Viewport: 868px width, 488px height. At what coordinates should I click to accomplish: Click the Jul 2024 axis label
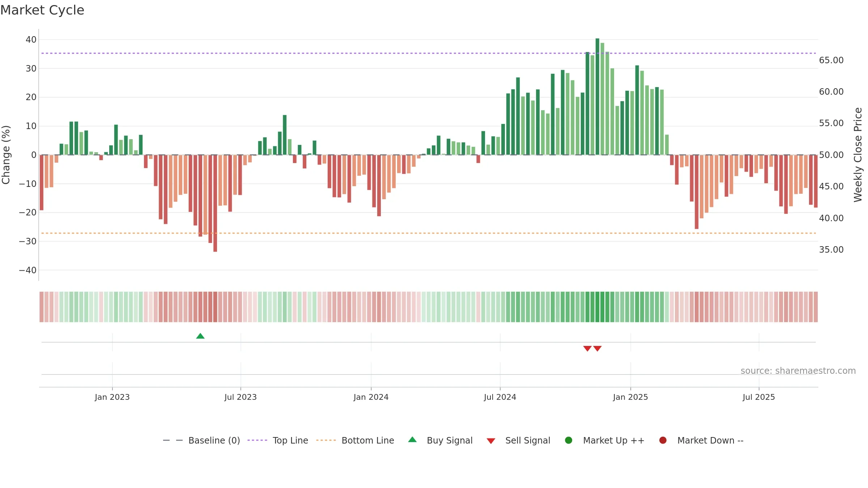tap(500, 397)
